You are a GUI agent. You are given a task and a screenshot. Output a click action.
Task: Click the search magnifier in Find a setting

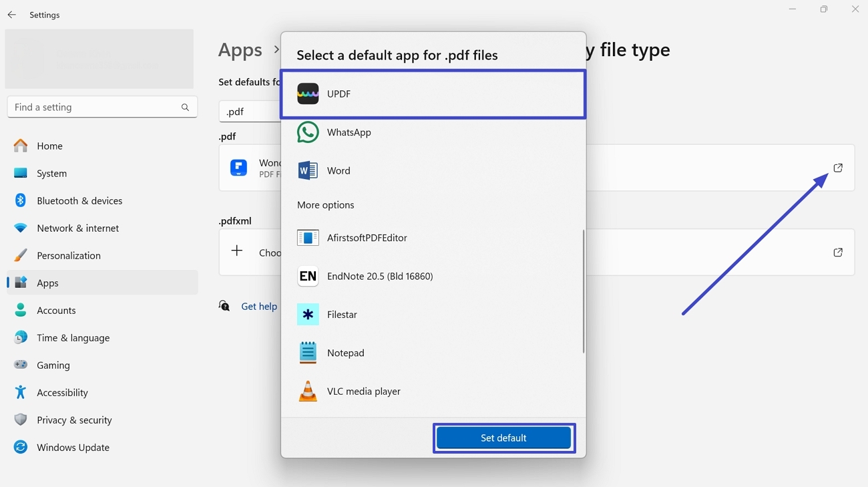185,107
